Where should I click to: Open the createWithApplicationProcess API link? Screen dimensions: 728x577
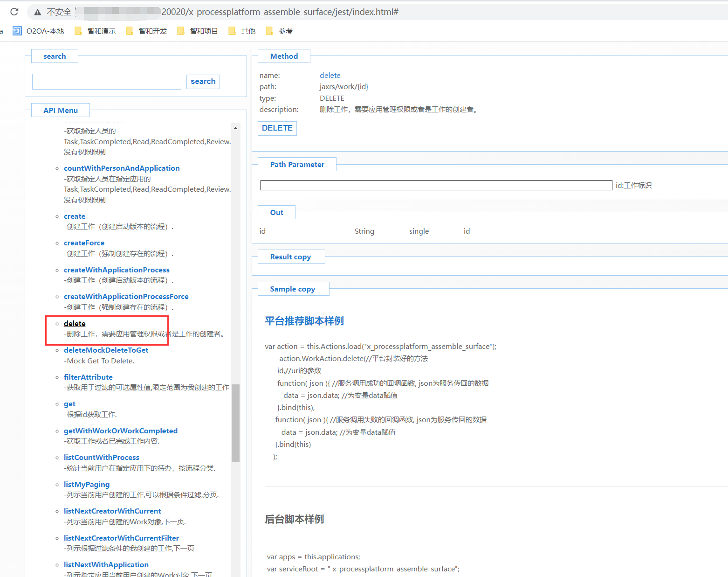(x=117, y=270)
